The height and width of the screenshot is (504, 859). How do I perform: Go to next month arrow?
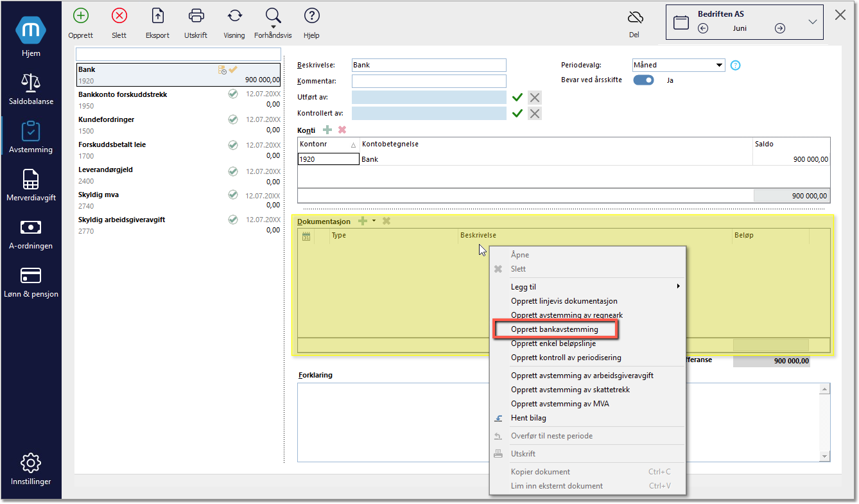pyautogui.click(x=780, y=28)
